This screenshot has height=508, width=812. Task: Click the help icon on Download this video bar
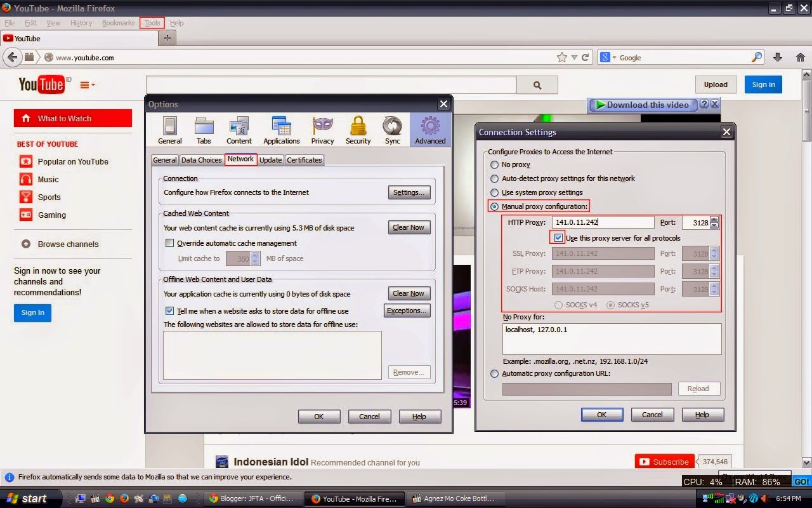coord(704,104)
